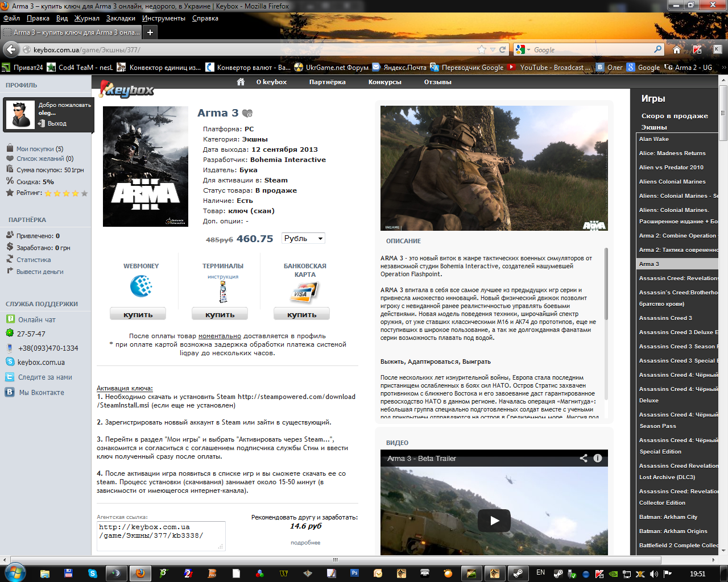Click the keybox home icon in the nav bar
This screenshot has height=582, width=728.
(x=241, y=82)
